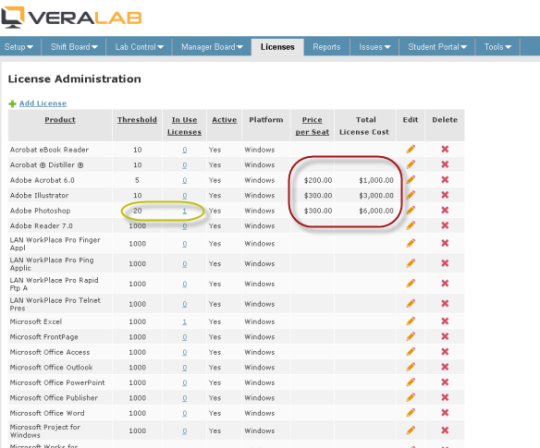
Task: Expand the Student Portal menu
Action: 437,47
